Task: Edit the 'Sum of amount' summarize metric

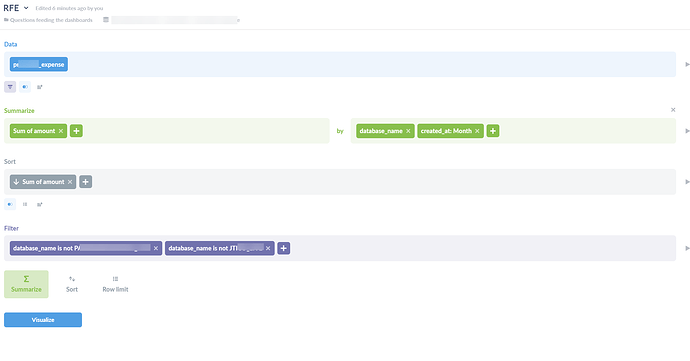Action: pos(34,131)
